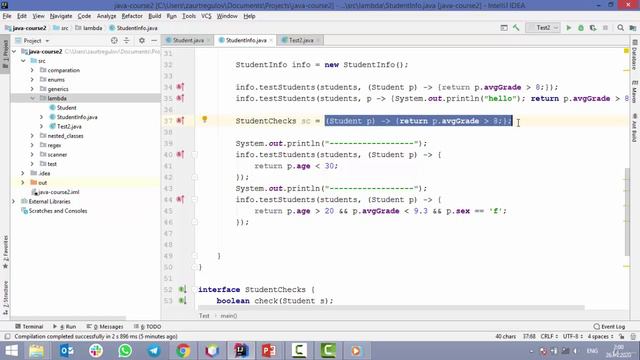Open the Favorites side tab
Image resolution: width=640 pixels, height=360 pixels.
(5, 252)
